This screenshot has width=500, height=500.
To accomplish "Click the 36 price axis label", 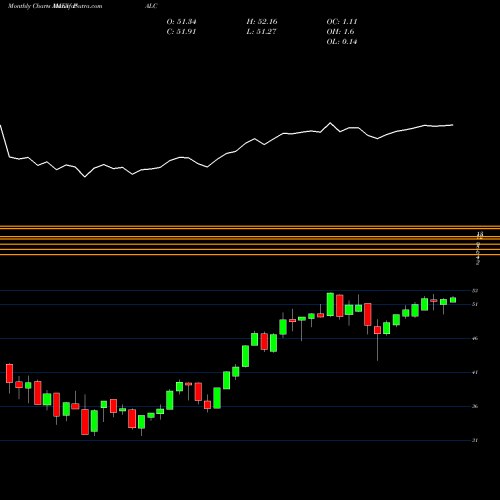I will [475, 406].
